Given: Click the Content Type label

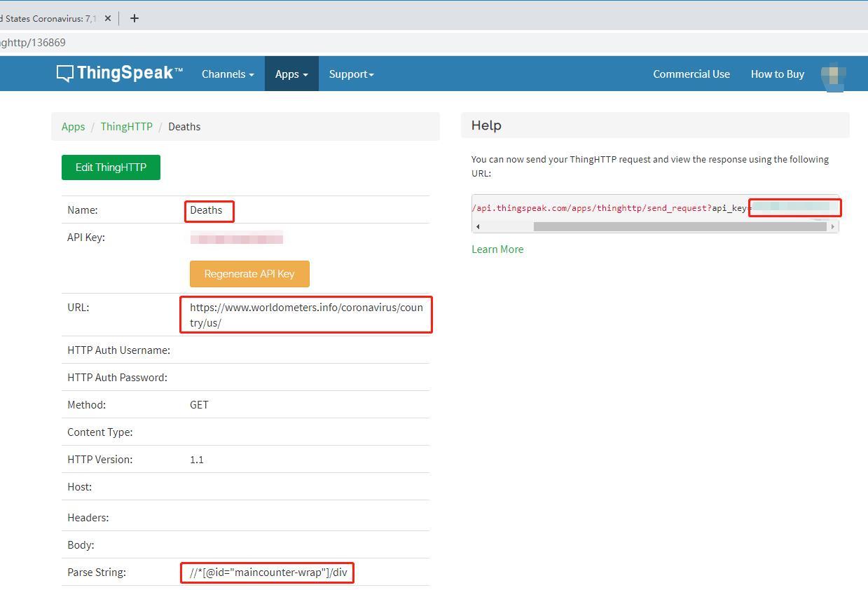Looking at the screenshot, I should pyautogui.click(x=100, y=432).
